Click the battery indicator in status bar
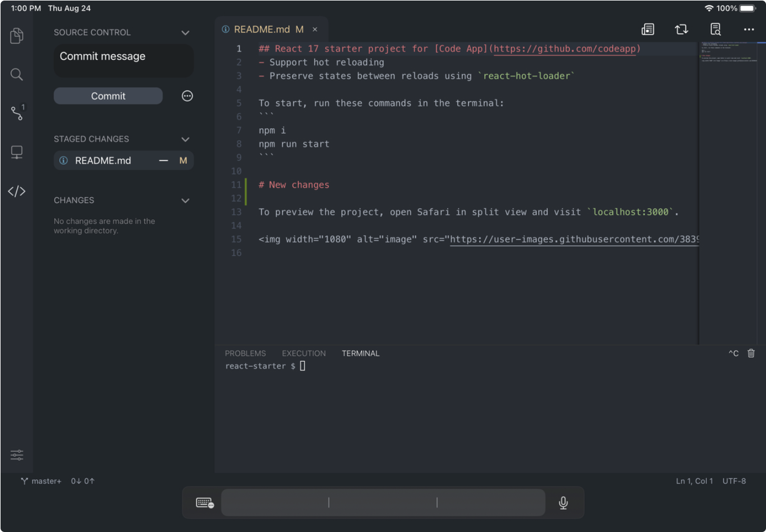This screenshot has height=532, width=766. 748,8
